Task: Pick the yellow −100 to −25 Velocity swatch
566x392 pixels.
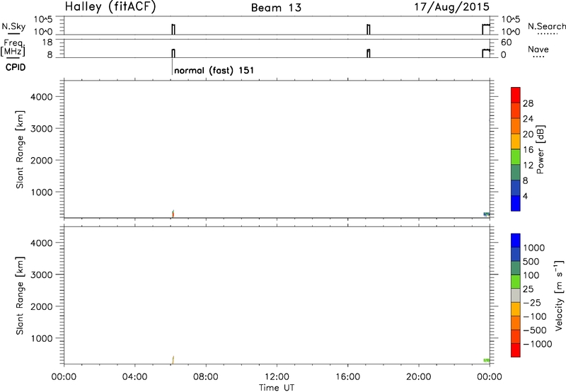Action: 516,309
